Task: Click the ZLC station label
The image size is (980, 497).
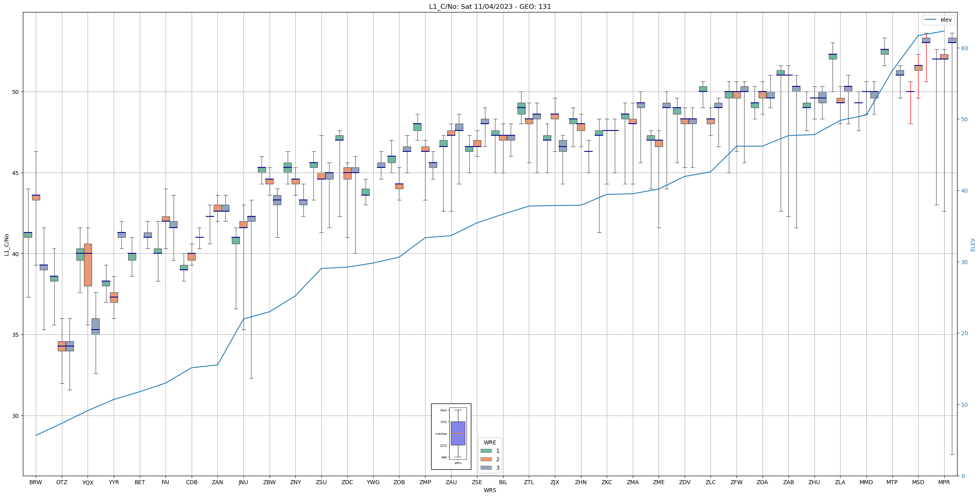Action: click(710, 482)
